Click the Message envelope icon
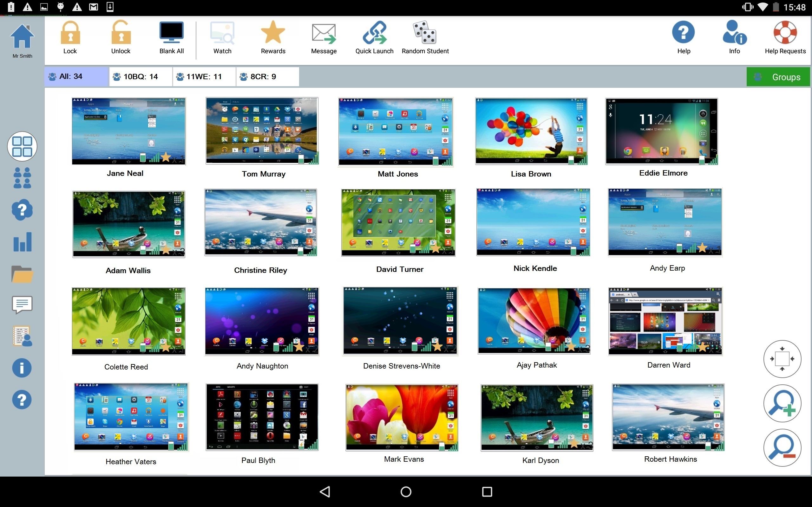 tap(324, 34)
